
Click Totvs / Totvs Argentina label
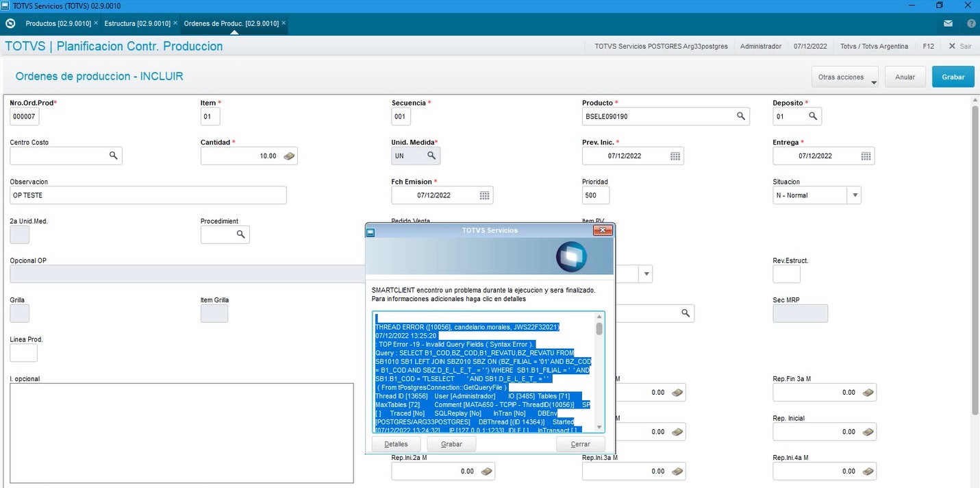[x=874, y=47]
